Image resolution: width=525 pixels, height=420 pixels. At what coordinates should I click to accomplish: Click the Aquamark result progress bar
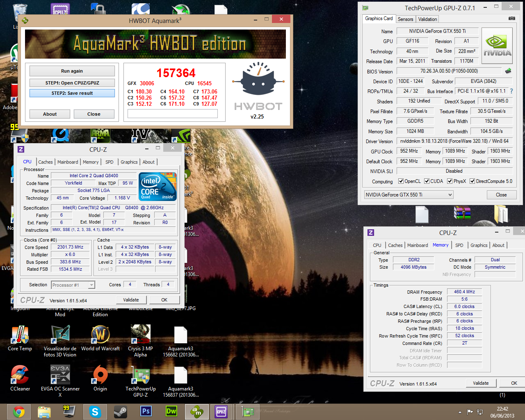click(x=173, y=114)
